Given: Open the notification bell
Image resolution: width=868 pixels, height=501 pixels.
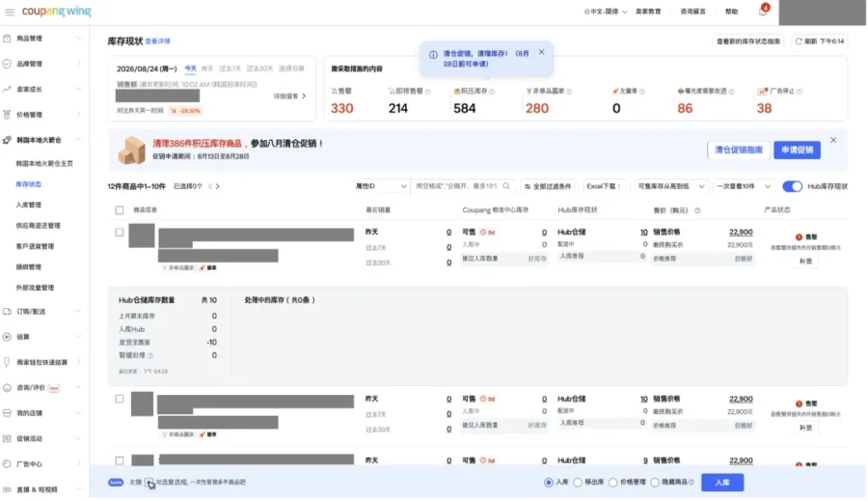Looking at the screenshot, I should tap(763, 11).
